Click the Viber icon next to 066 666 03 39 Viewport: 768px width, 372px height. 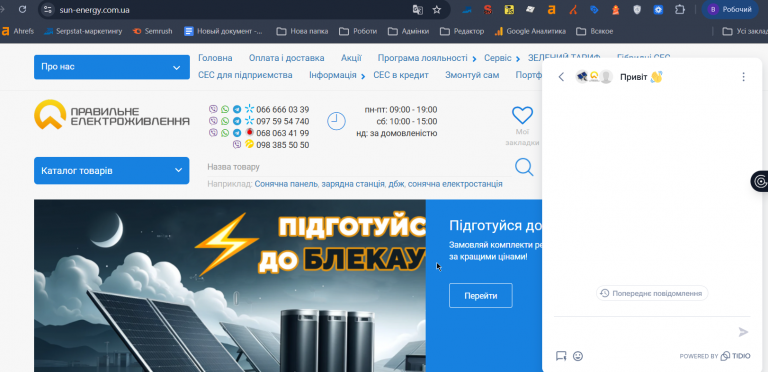[213, 109]
